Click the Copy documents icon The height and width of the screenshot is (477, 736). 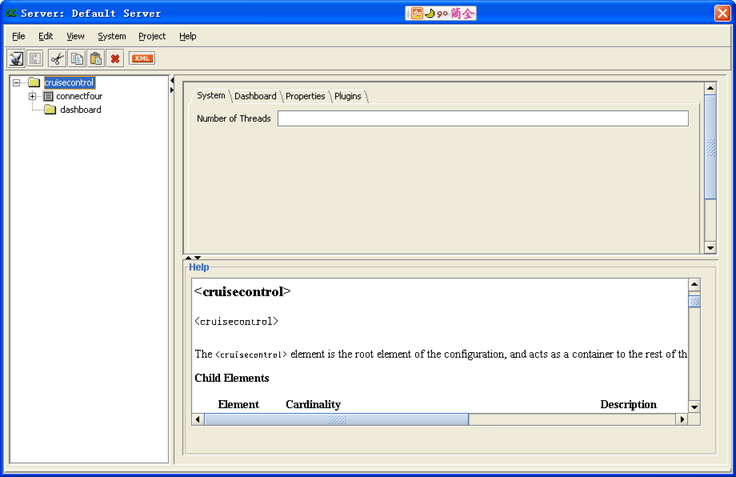(77, 59)
